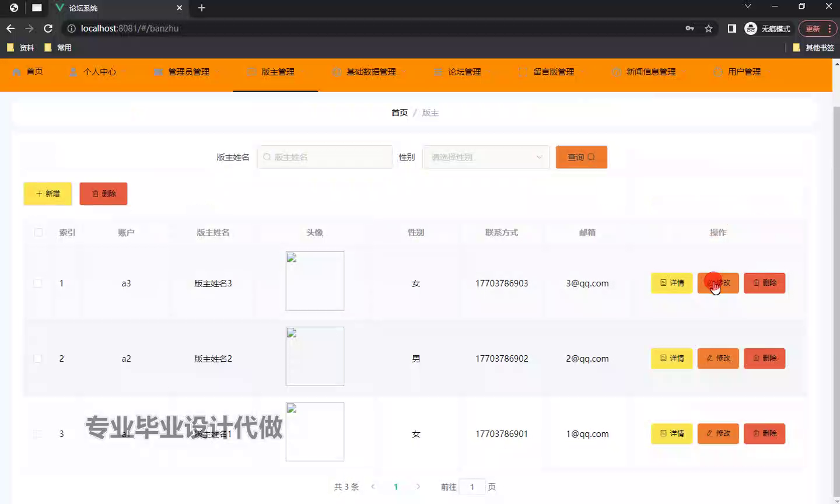840x504 pixels.
Task: Focus the 前往 page jump input
Action: 473,487
